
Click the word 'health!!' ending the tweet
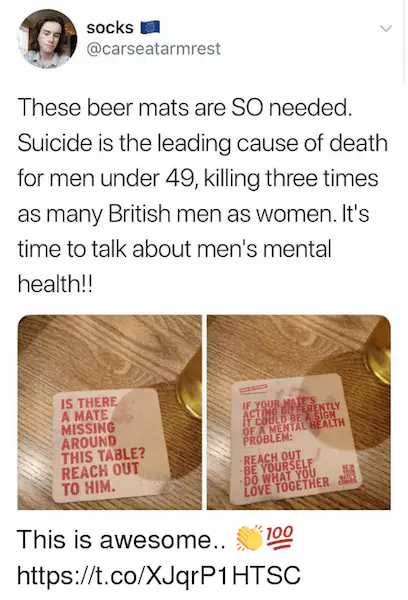[x=55, y=284]
